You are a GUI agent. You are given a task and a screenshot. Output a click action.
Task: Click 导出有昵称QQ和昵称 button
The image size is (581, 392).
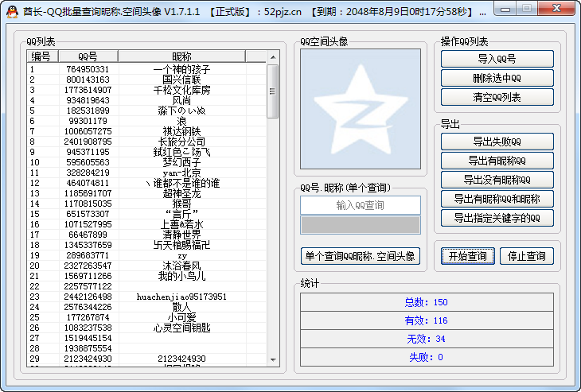(x=497, y=199)
